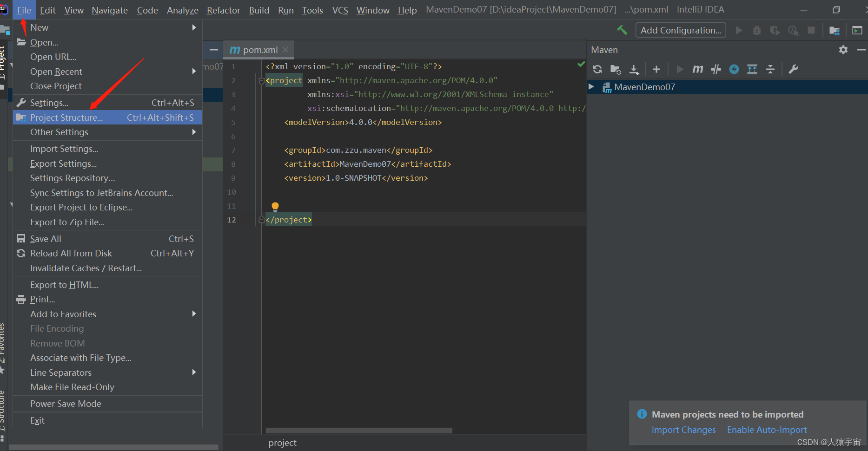The height and width of the screenshot is (451, 868).
Task: Click the editor horizontal scrollbar
Action: coord(359,430)
